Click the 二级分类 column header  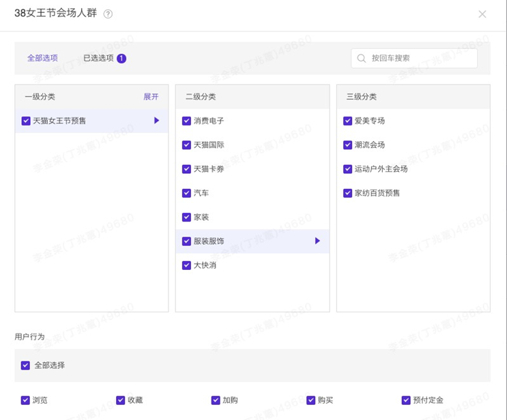pos(201,97)
